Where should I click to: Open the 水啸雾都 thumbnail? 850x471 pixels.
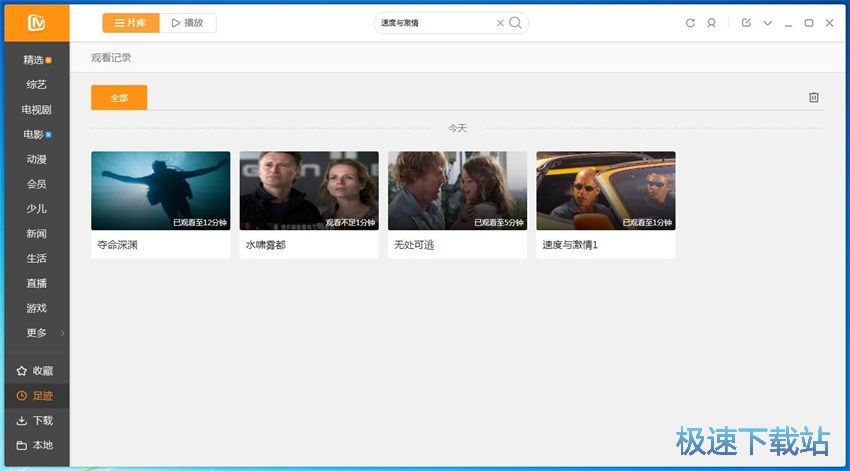(x=309, y=191)
